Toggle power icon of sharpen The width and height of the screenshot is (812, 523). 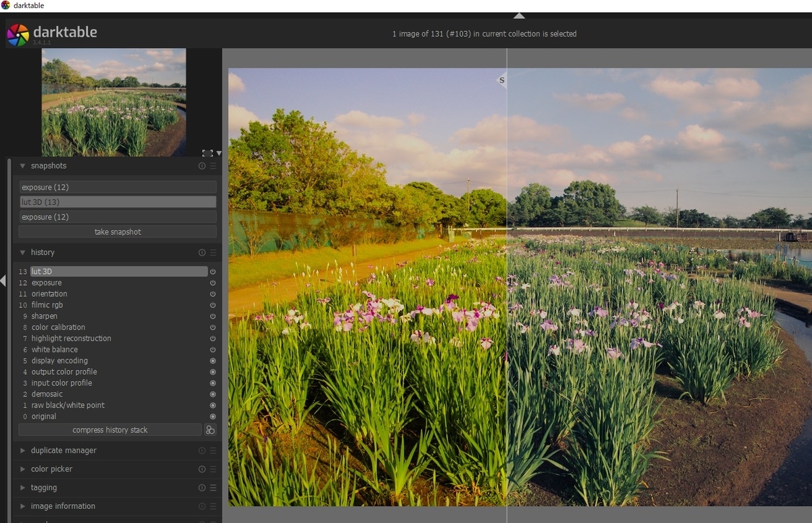[x=212, y=316]
